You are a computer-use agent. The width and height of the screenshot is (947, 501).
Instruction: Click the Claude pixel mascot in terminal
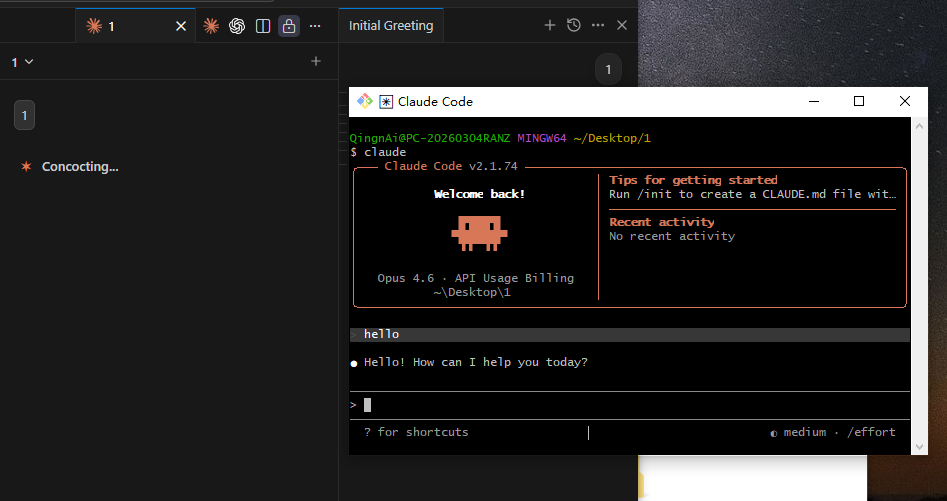tap(480, 233)
